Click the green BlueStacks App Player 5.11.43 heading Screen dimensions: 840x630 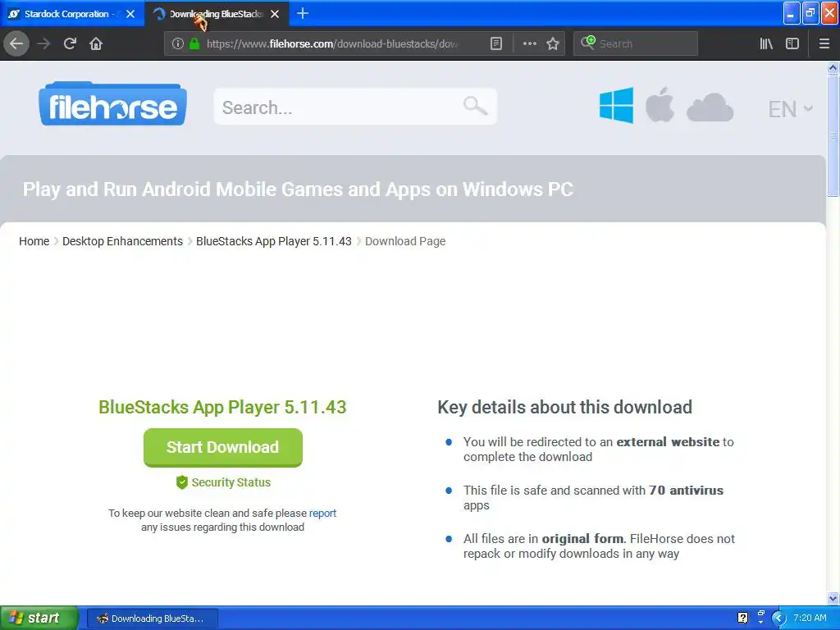[x=222, y=407]
